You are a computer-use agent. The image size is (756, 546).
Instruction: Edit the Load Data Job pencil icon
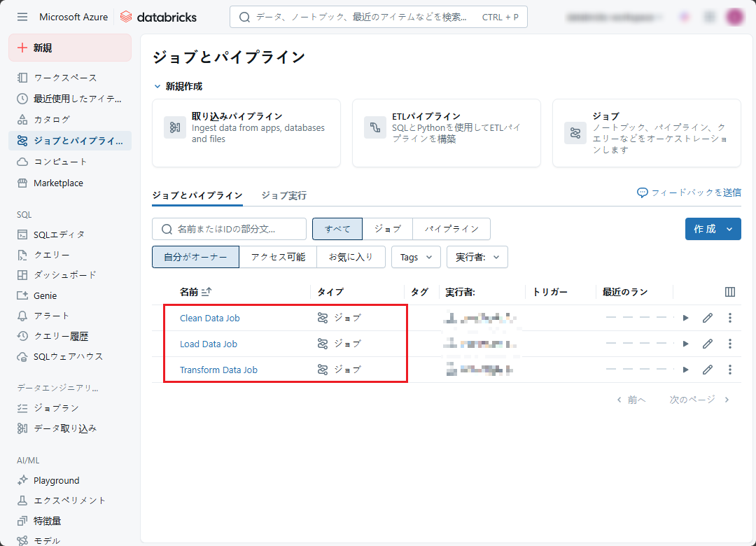coord(708,344)
